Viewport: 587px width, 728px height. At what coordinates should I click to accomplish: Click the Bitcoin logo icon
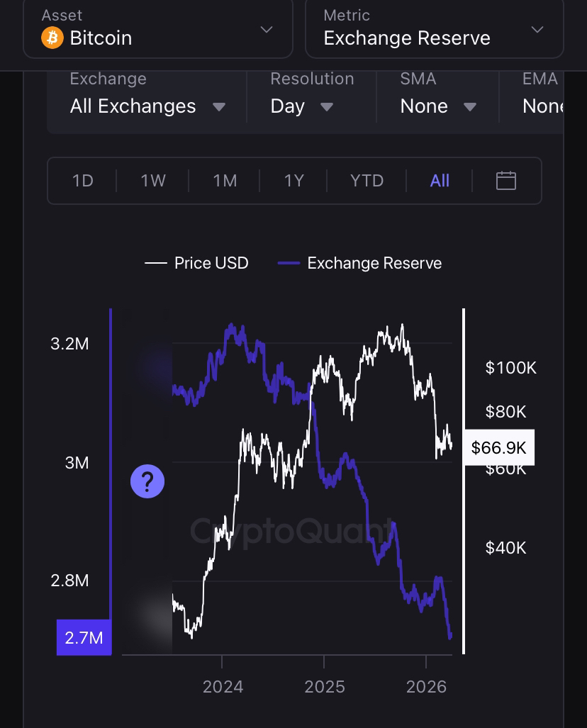tap(52, 38)
